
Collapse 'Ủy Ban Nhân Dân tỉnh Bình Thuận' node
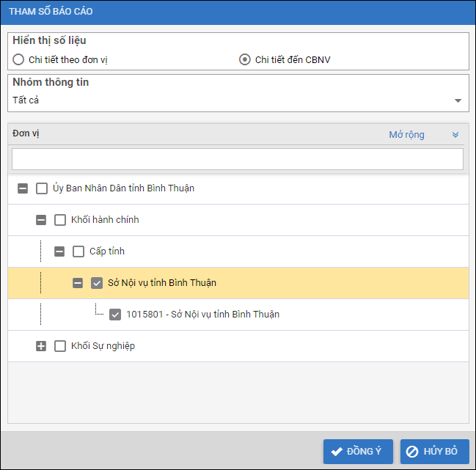[23, 188]
